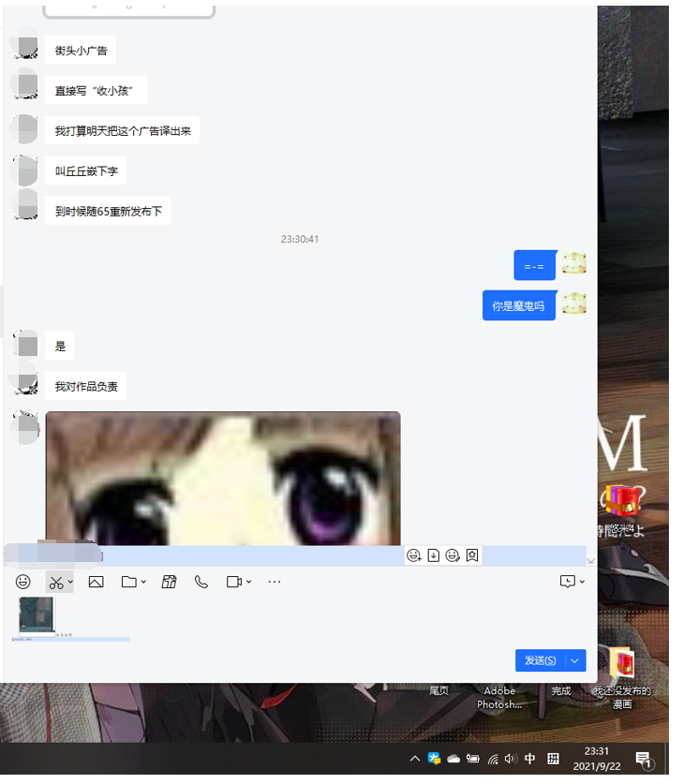
Task: Open send options arrow next to 发送
Action: (575, 660)
